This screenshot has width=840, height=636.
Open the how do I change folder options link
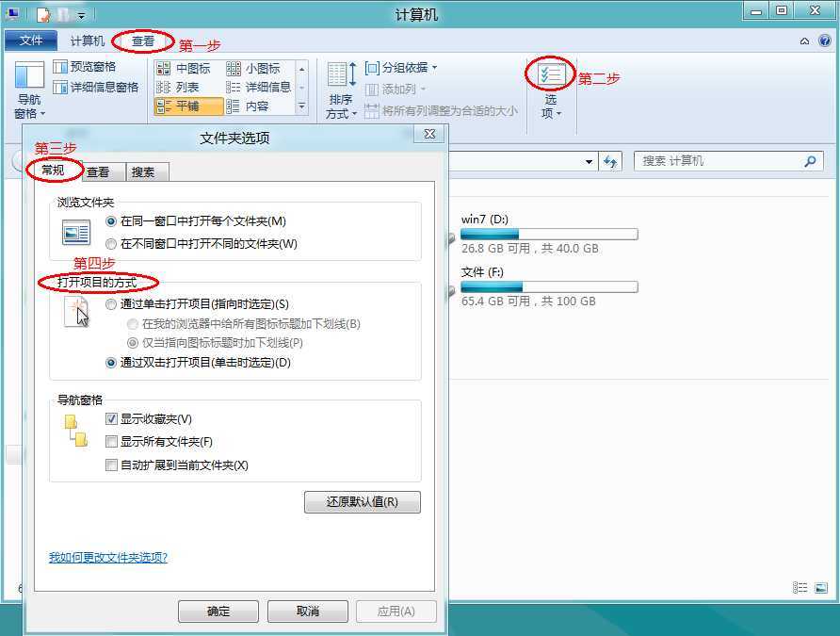(x=108, y=558)
